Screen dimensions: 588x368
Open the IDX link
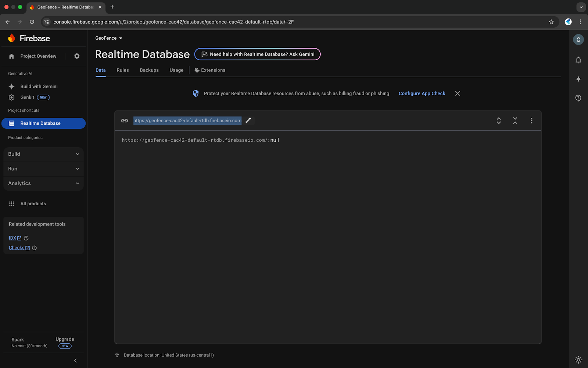pyautogui.click(x=15, y=238)
